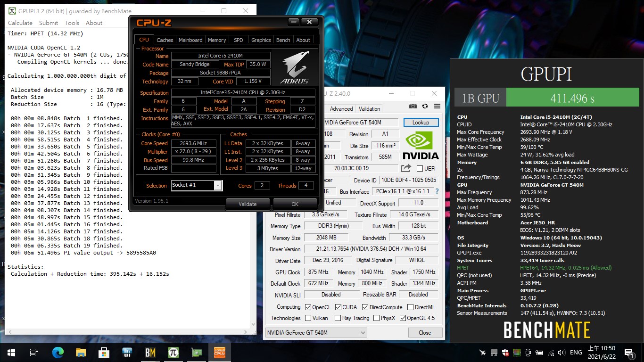The image size is (644, 362).
Task: Open the Submit menu in GPUPI
Action: click(x=49, y=23)
